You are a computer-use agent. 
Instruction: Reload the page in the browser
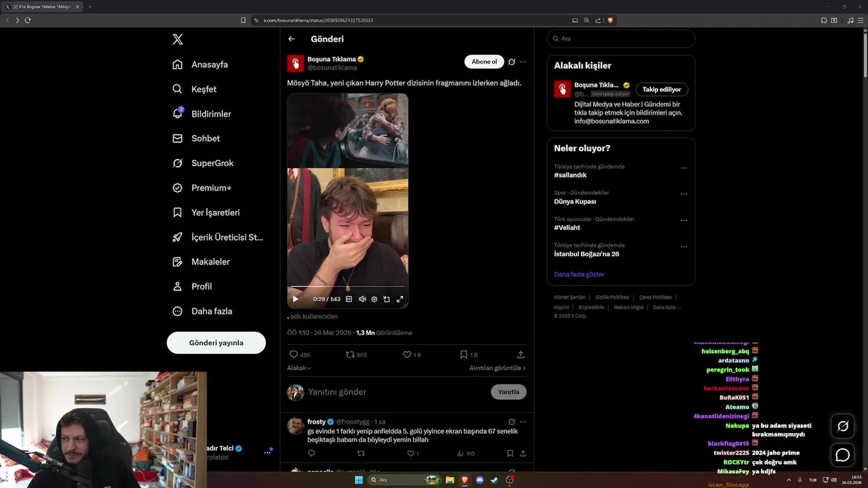(28, 20)
